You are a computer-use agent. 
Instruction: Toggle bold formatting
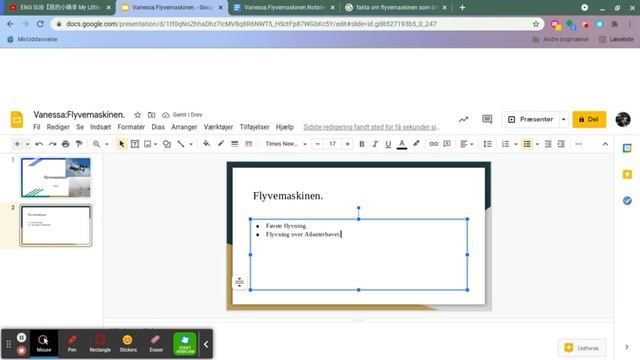click(x=362, y=144)
